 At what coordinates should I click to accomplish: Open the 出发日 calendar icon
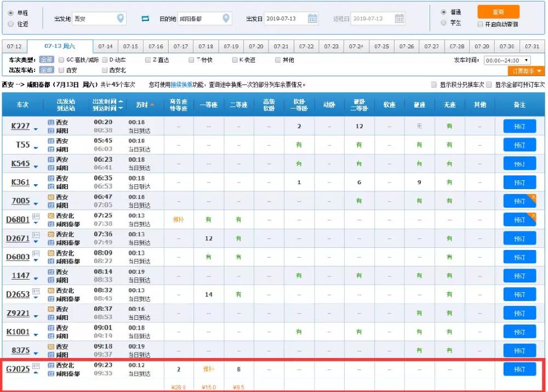(x=312, y=18)
